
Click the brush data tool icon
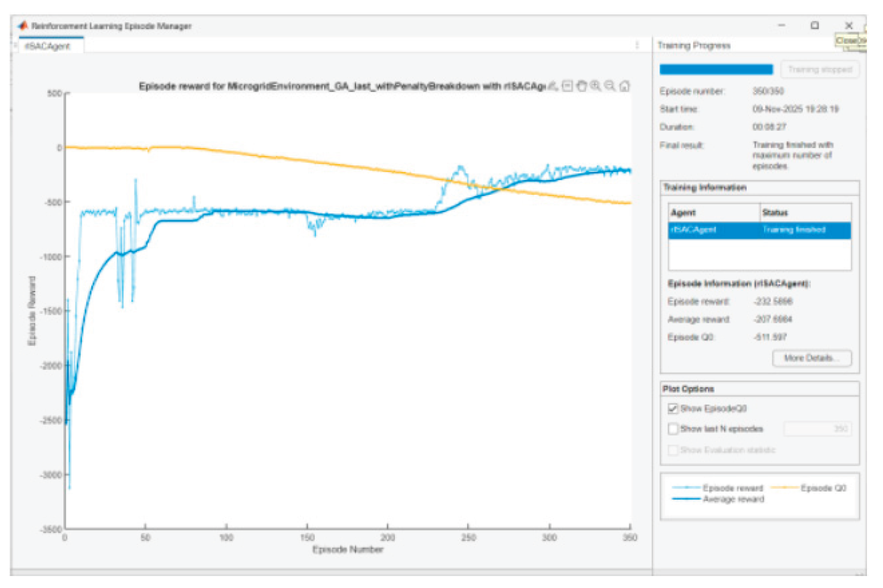point(553,86)
